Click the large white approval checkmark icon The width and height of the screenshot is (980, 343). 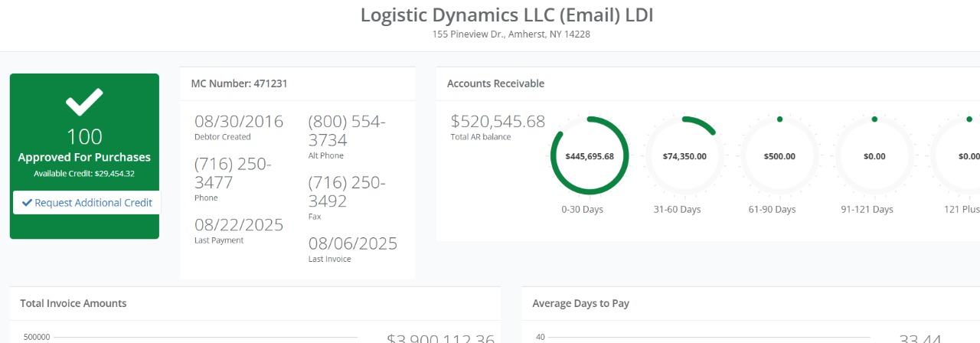click(x=84, y=103)
